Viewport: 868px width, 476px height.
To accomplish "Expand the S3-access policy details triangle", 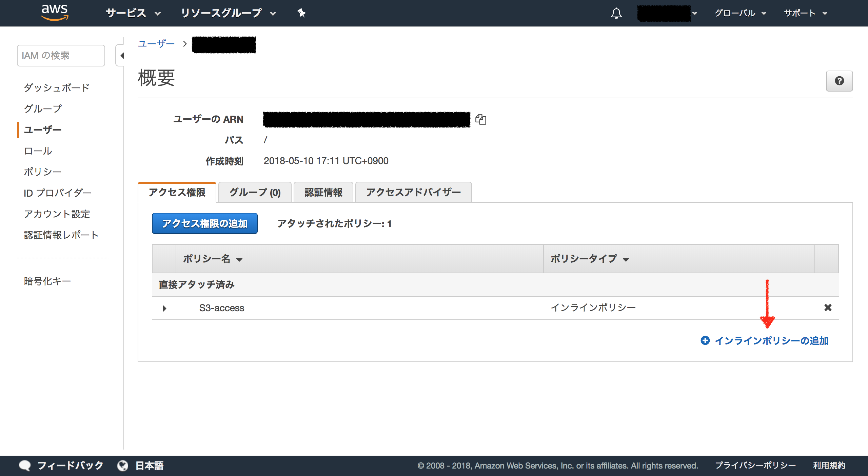I will pyautogui.click(x=164, y=308).
